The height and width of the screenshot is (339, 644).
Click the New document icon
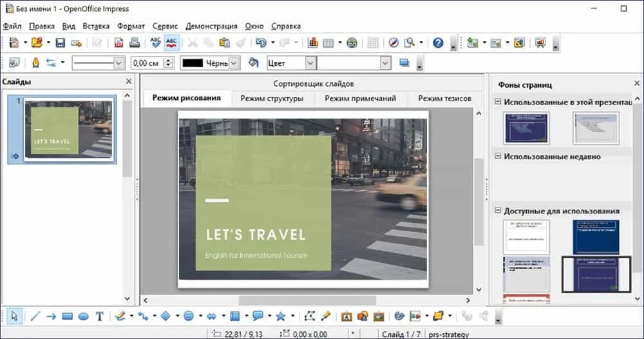click(x=14, y=43)
